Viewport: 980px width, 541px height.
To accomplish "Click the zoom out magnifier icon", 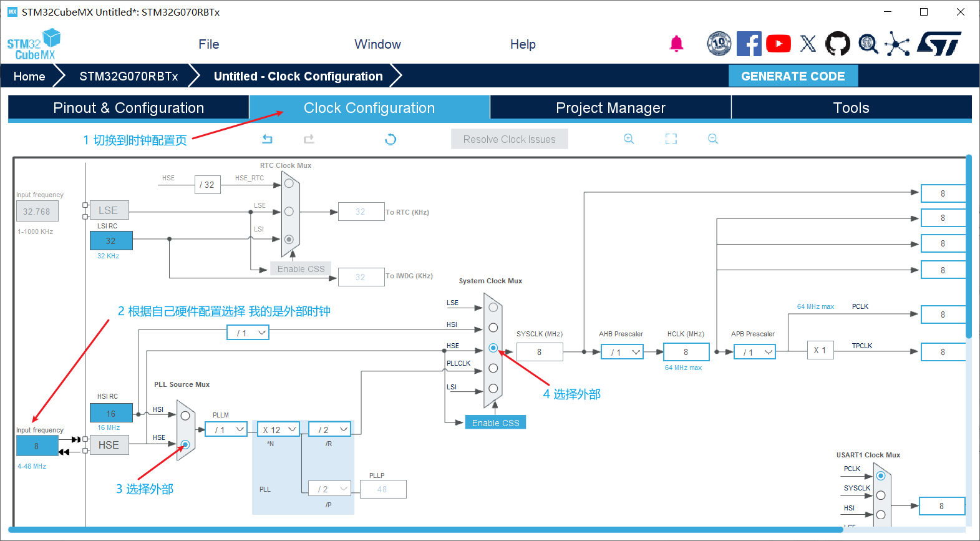I will click(x=713, y=139).
